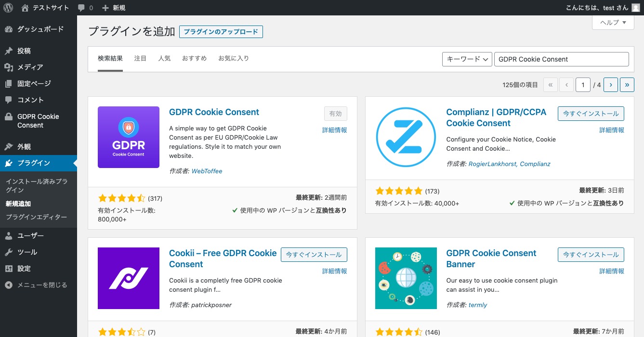644x337 pixels.
Task: Install GDPR Cookie Consent Banner plugin
Action: [591, 255]
